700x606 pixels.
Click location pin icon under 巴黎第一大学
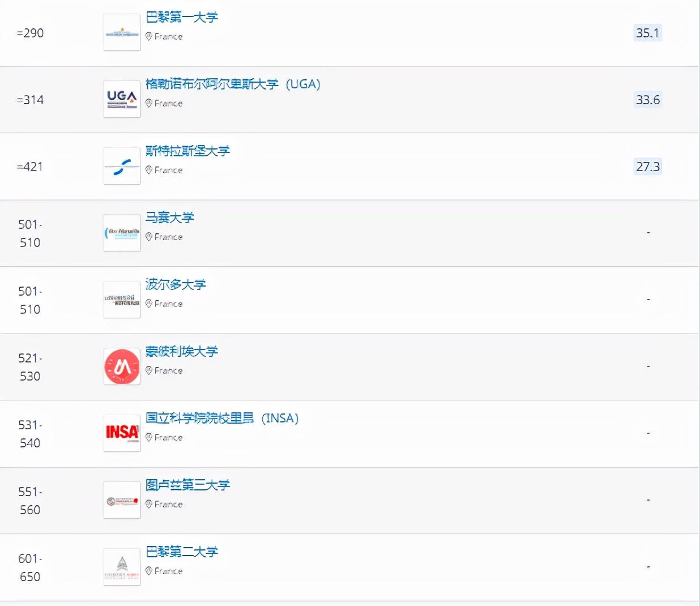(149, 36)
